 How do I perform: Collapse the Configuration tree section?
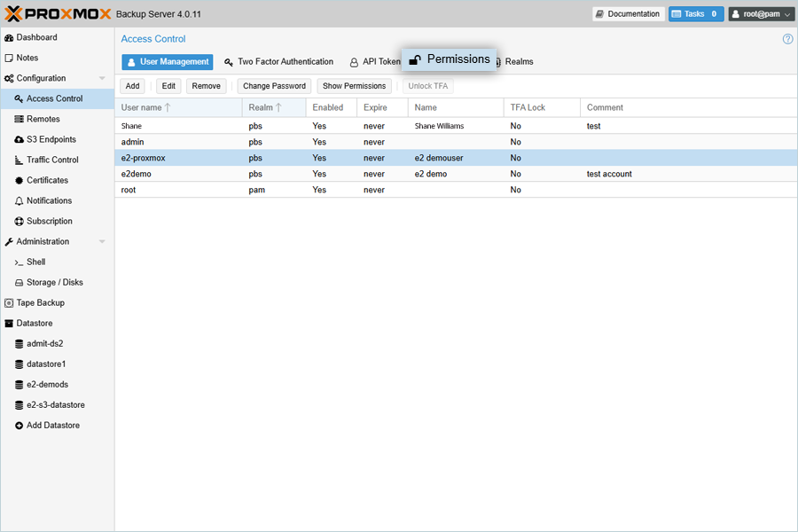pyautogui.click(x=102, y=78)
